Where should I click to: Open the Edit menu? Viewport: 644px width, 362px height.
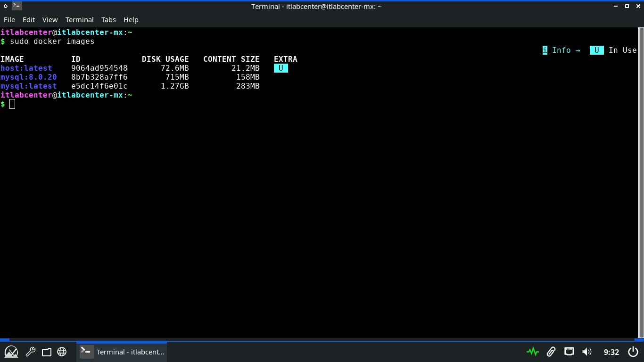pos(29,20)
